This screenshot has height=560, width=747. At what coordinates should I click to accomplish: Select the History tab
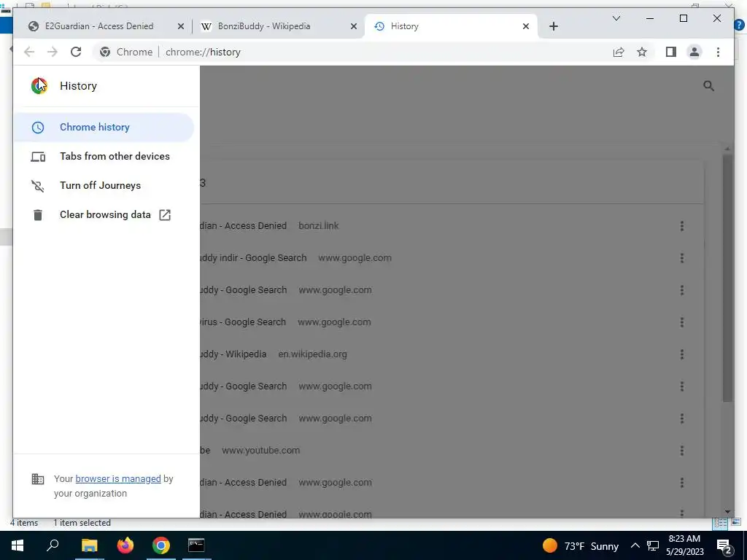451,26
